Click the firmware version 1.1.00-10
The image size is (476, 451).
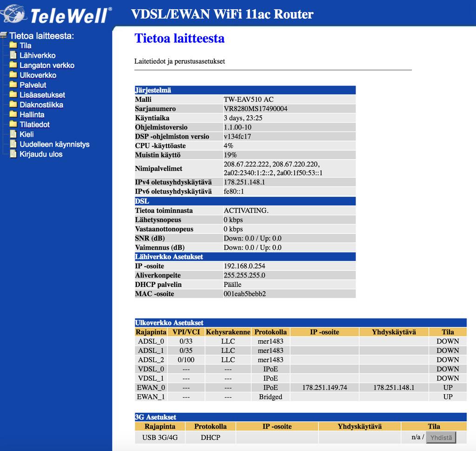tap(238, 127)
